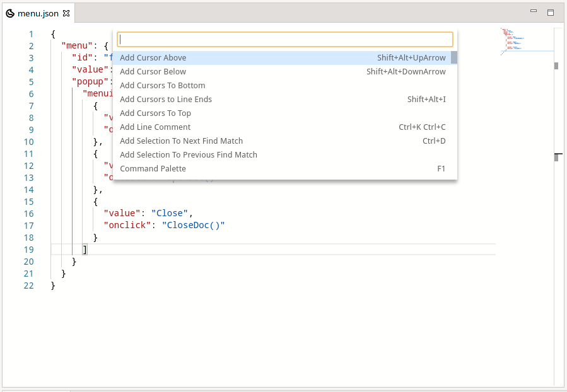Click the closing brace on line 22
Viewport: 567px width, 392px height.
53,285
